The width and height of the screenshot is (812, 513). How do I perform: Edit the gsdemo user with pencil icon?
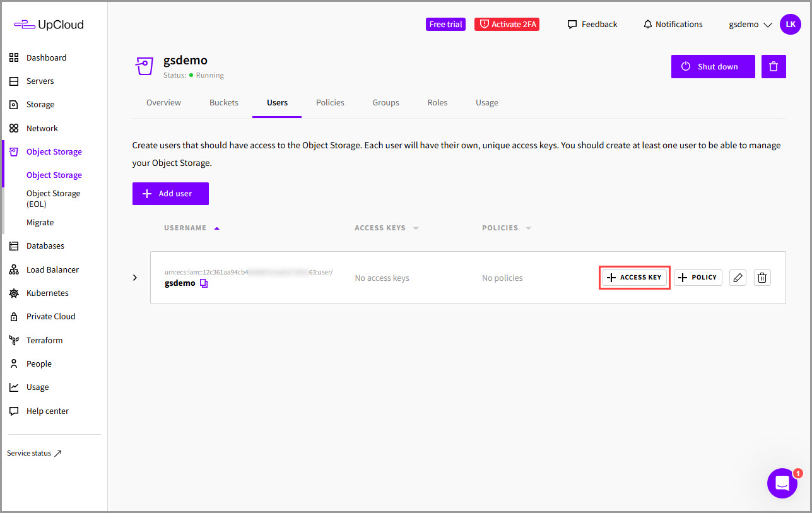(738, 278)
